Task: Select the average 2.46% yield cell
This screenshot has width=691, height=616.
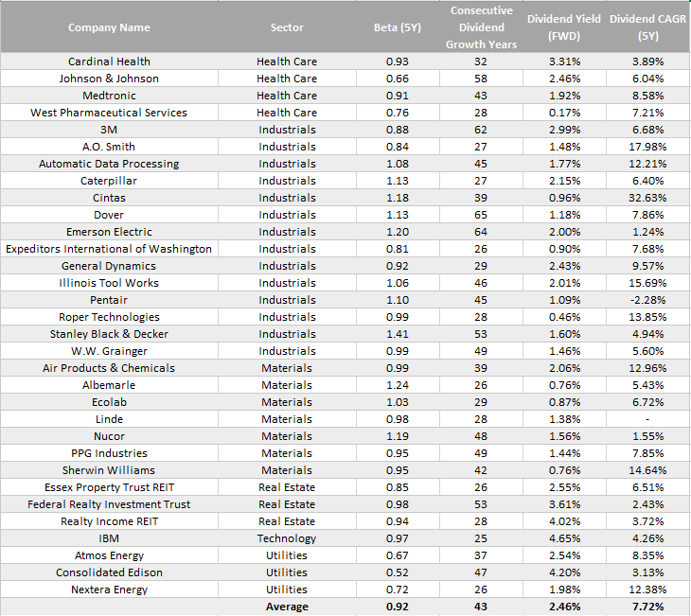Action: click(x=564, y=607)
